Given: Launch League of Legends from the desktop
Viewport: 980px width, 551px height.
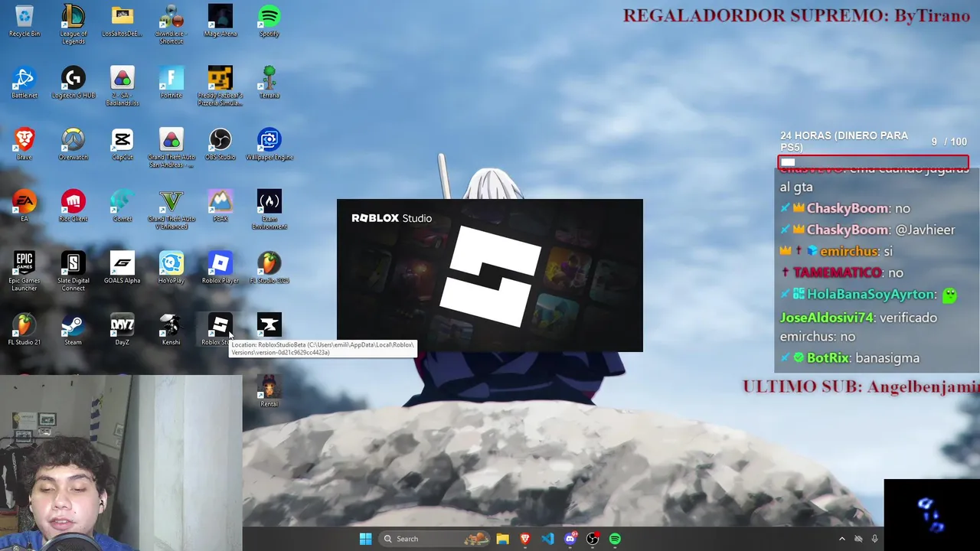Looking at the screenshot, I should 73,24.
